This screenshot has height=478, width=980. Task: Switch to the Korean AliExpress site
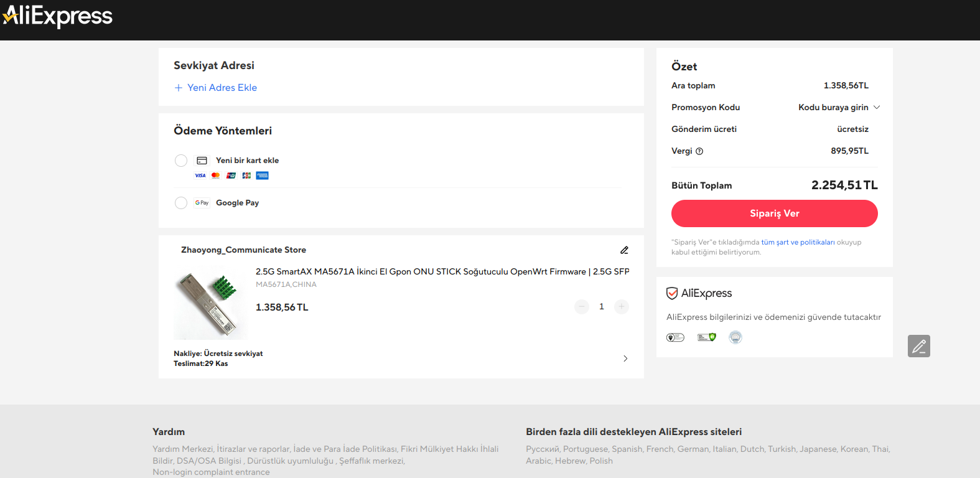click(854, 449)
